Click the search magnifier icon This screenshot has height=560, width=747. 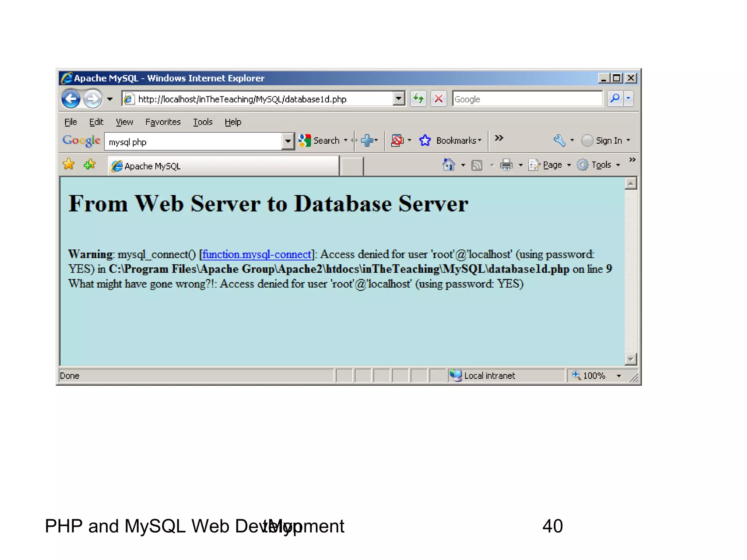615,98
